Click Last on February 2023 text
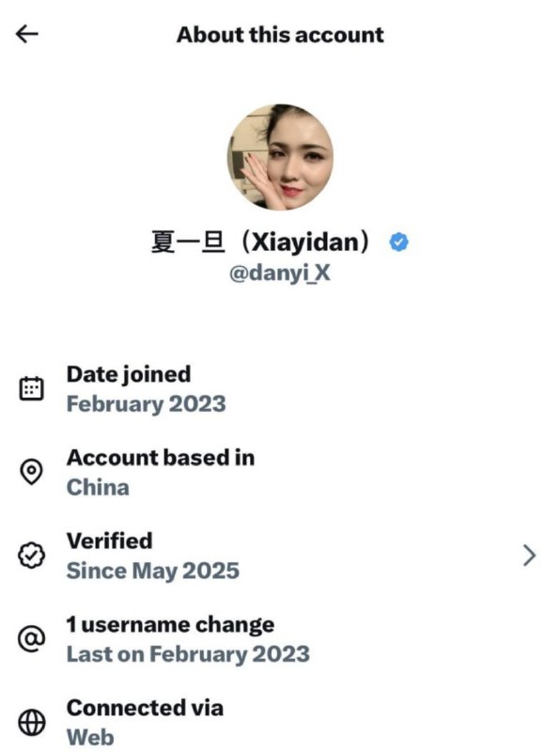Image resolution: width=560 pixels, height=752 pixels. [x=188, y=654]
